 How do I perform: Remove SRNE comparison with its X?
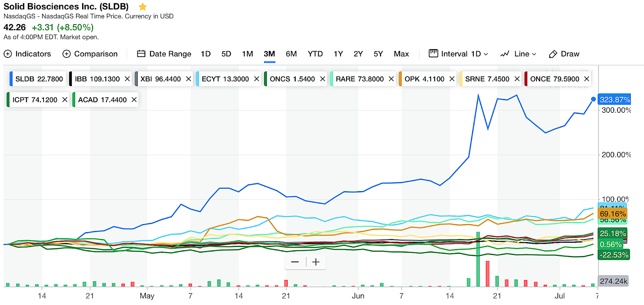517,79
